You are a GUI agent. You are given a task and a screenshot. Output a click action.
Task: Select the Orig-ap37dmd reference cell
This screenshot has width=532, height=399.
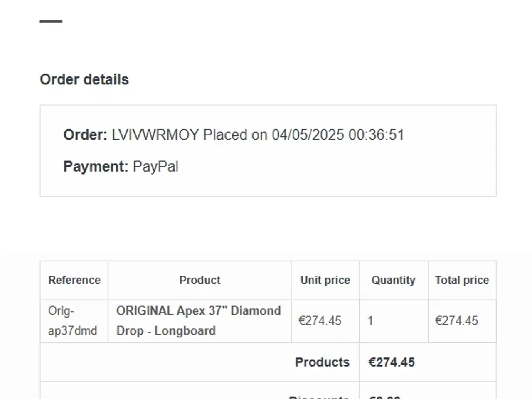[x=73, y=321]
